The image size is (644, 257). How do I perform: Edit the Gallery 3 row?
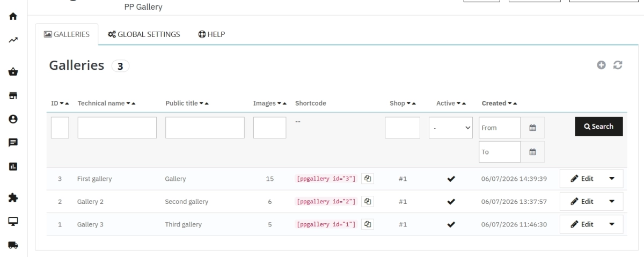coord(581,224)
